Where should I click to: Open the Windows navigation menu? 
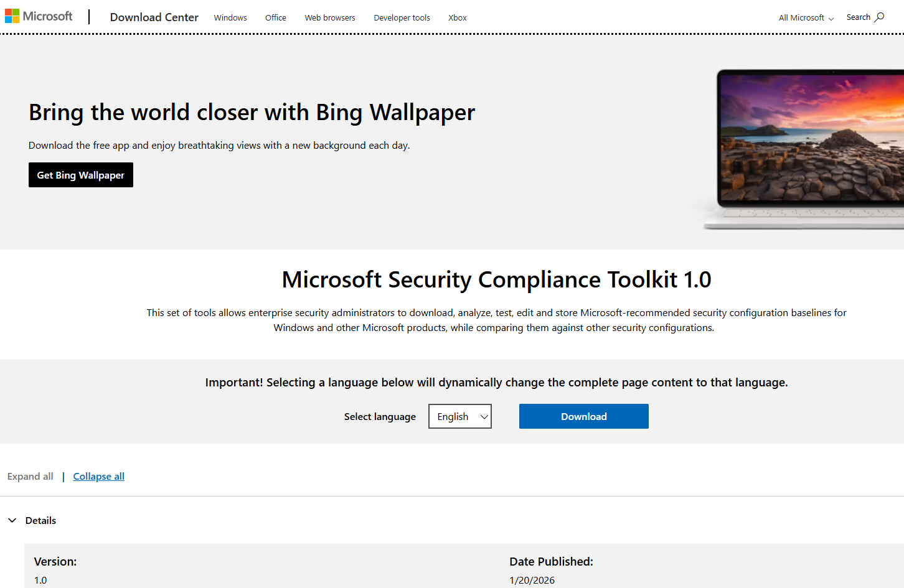tap(230, 17)
